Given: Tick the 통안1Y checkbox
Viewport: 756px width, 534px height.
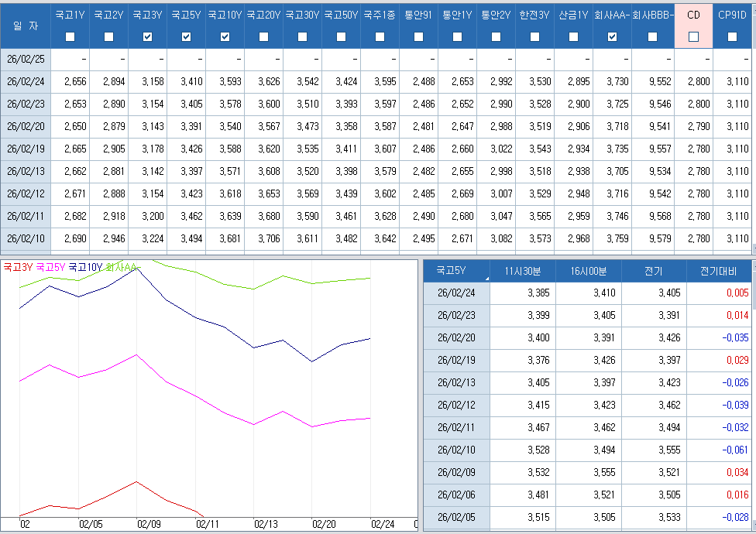Looking at the screenshot, I should [458, 36].
